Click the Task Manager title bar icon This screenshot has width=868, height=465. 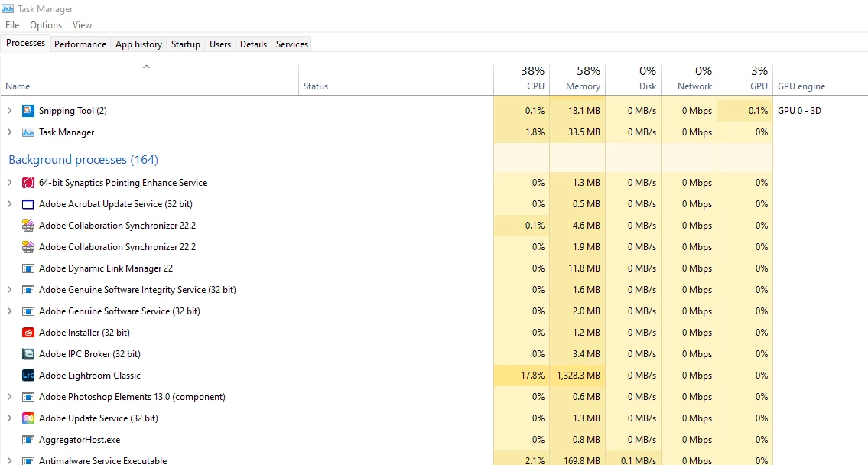pos(8,9)
